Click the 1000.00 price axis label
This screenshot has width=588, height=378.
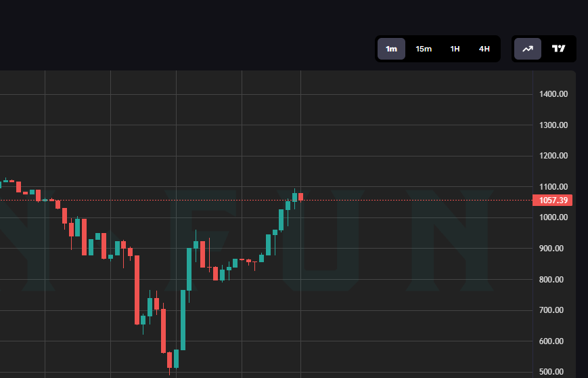click(x=553, y=217)
